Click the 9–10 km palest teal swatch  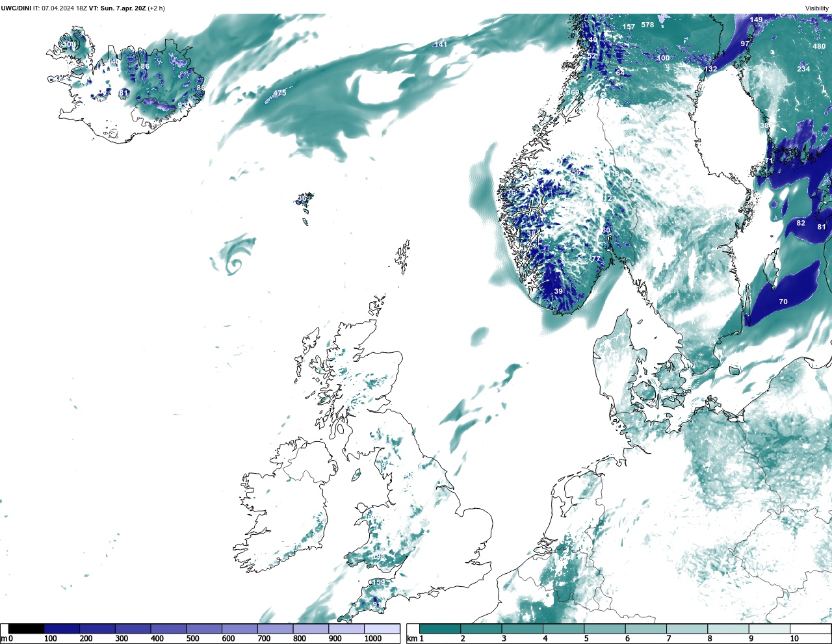[770, 628]
